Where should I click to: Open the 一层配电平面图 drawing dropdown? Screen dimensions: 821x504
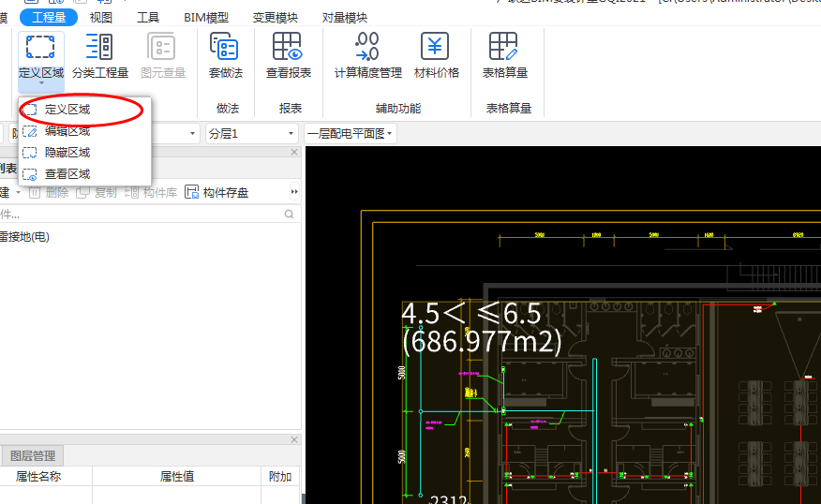click(350, 134)
